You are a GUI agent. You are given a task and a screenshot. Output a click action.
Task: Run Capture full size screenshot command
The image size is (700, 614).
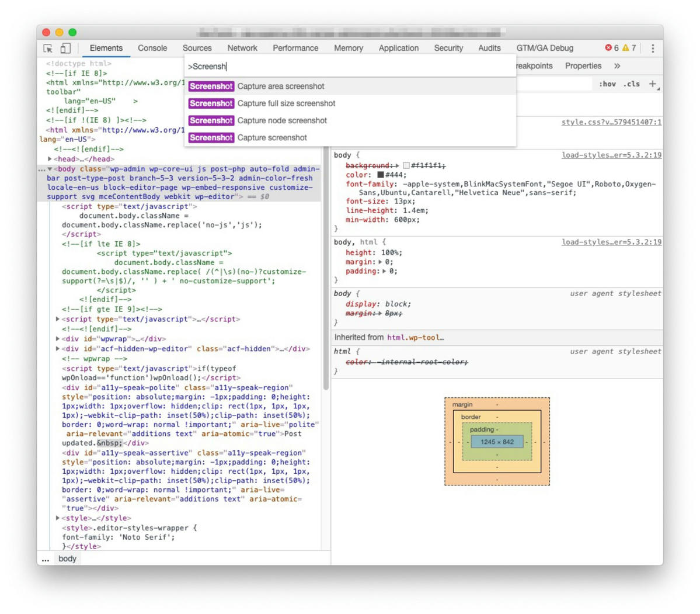[350, 103]
